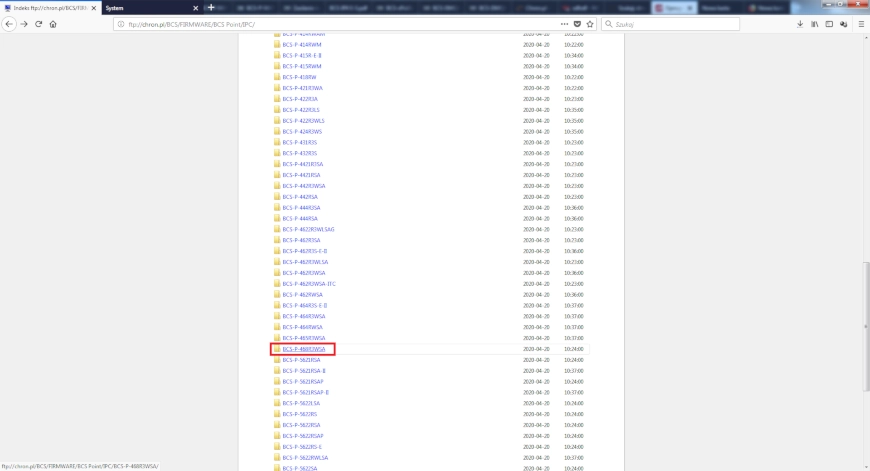Open the BCS-P-444R3SA folder link
Screen dimensions: 870x471
(301, 207)
